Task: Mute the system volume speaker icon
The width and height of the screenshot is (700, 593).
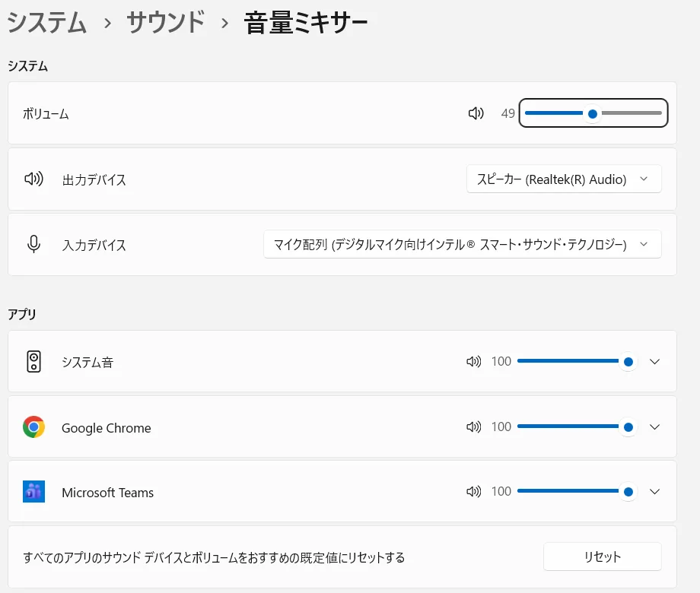Action: (x=476, y=113)
